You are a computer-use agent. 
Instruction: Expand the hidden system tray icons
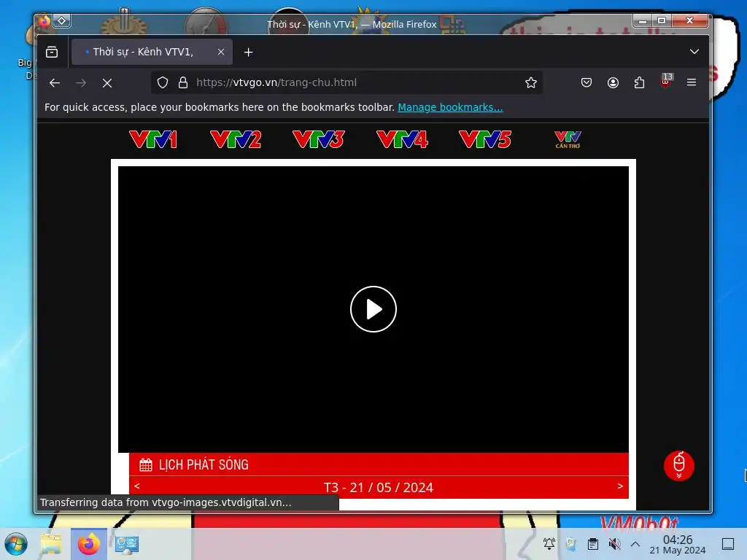[x=635, y=543]
